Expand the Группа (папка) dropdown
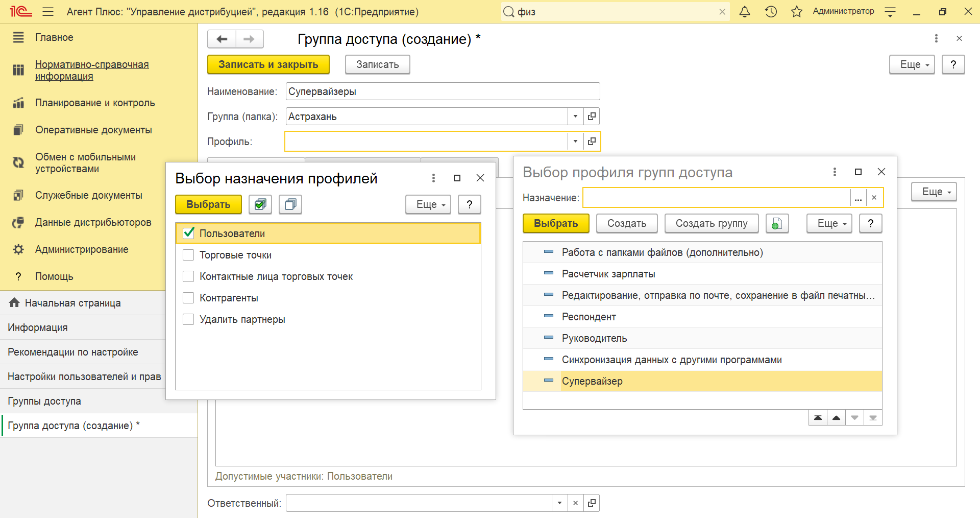Viewport: 980px width, 518px height. [575, 116]
